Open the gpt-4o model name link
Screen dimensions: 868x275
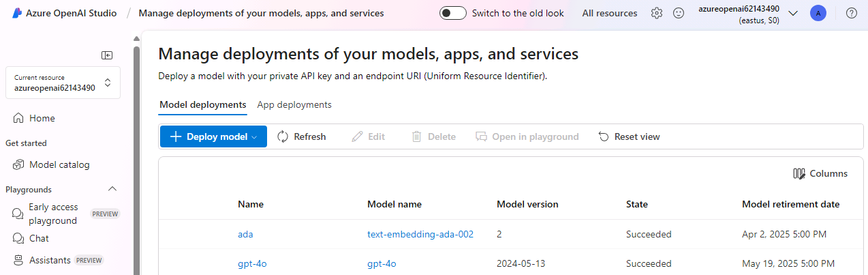(x=382, y=263)
